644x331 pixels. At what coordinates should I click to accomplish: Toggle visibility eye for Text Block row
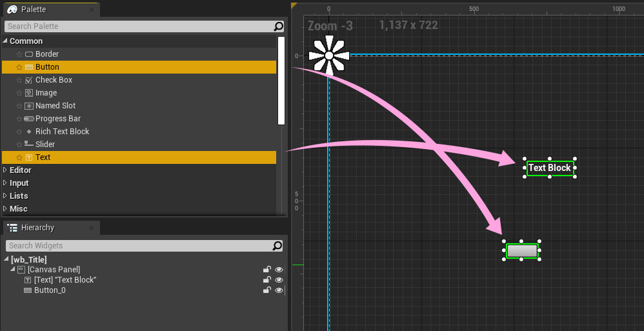pos(279,280)
